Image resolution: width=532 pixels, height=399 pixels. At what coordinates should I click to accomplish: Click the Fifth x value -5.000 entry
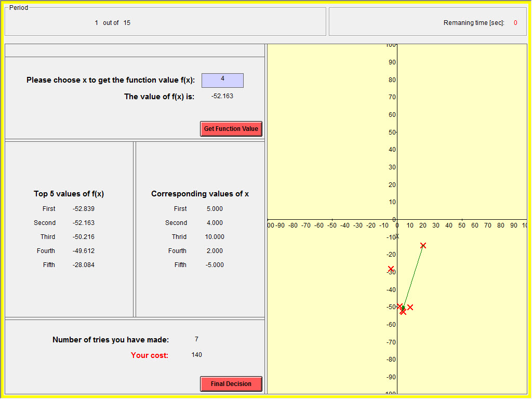tap(214, 264)
